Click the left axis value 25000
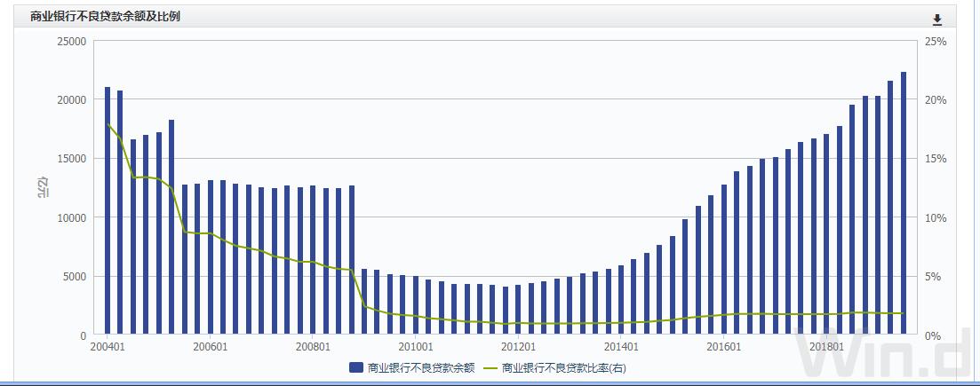The height and width of the screenshot is (386, 980). (73, 41)
